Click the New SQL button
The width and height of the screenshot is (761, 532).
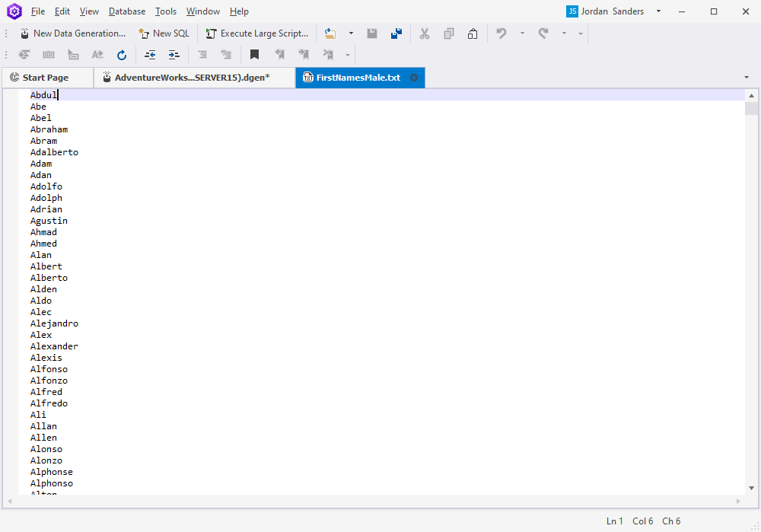coord(164,33)
